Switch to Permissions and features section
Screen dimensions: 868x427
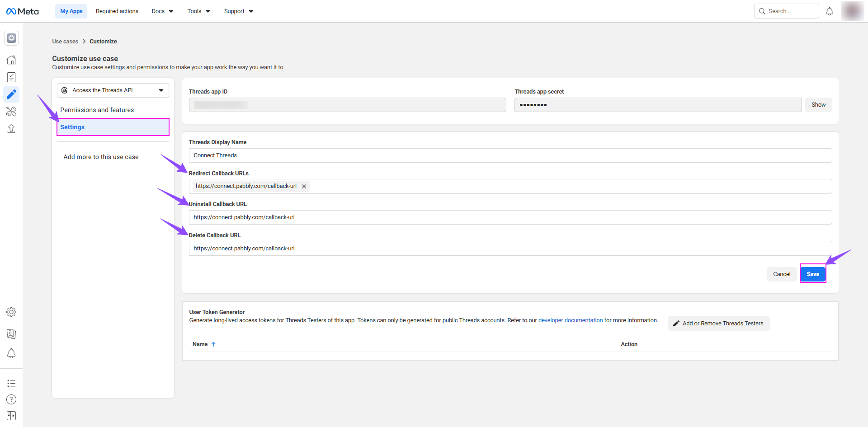click(x=97, y=110)
